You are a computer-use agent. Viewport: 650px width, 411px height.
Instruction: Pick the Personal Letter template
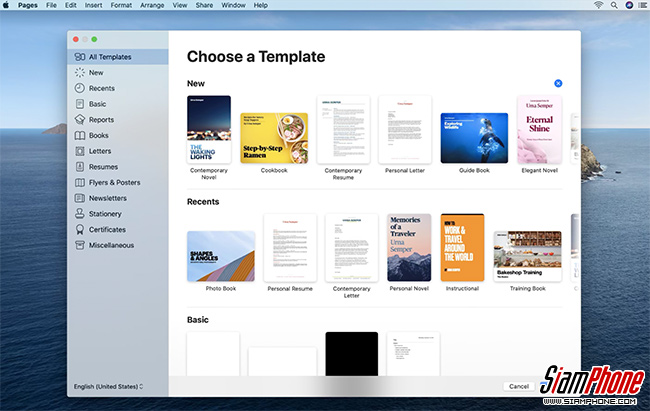click(x=405, y=129)
